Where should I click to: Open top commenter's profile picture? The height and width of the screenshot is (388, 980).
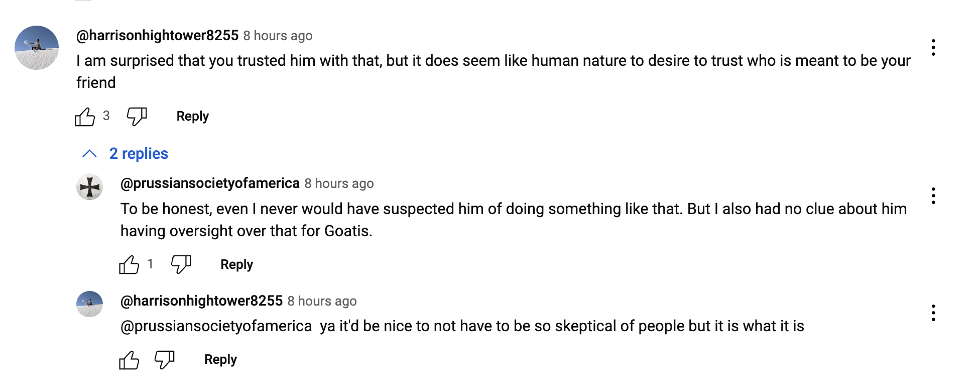tap(37, 48)
